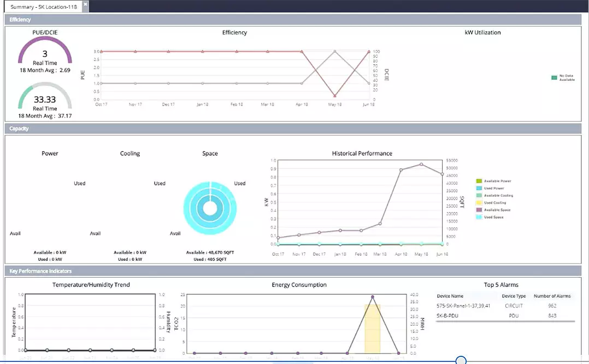Viewport: 589px width, 364px height.
Task: Toggle the Available Cooling legend swatch
Action: coord(479,195)
